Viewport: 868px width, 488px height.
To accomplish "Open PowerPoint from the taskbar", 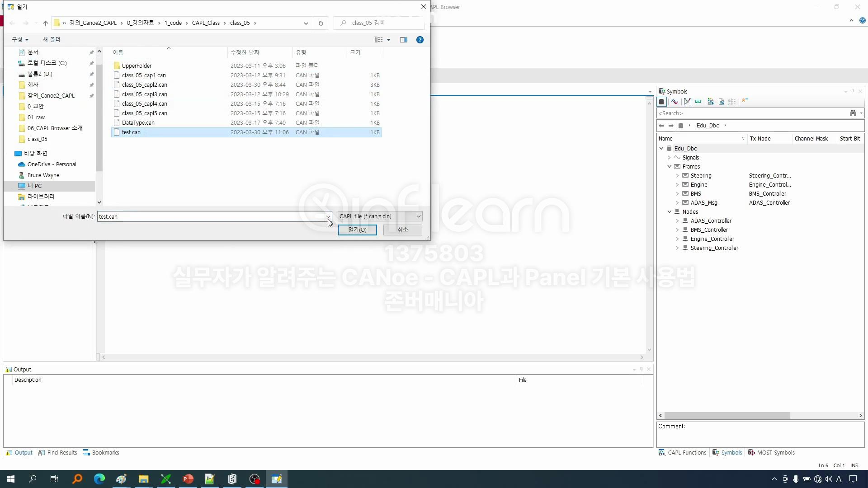I will pyautogui.click(x=188, y=479).
